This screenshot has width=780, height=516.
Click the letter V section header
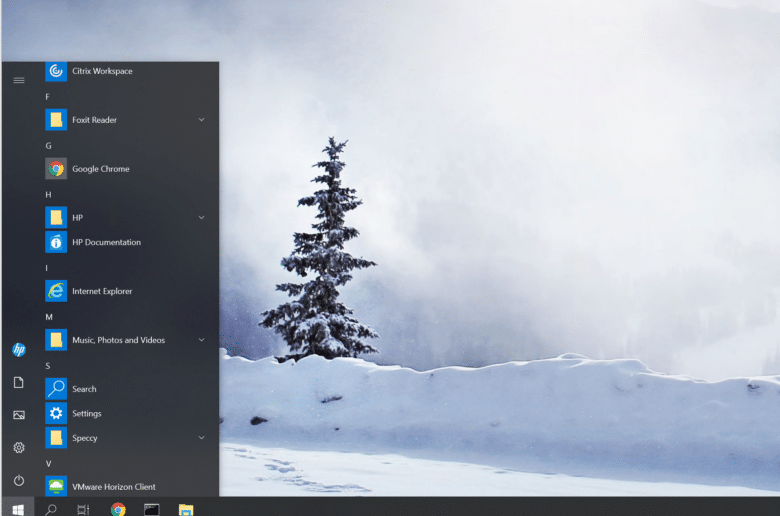pos(48,464)
